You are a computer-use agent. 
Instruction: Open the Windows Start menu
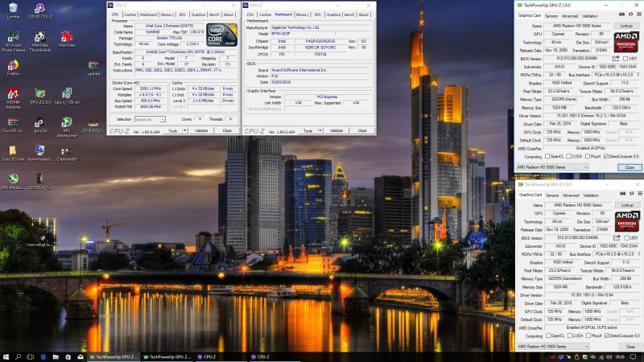point(6,357)
